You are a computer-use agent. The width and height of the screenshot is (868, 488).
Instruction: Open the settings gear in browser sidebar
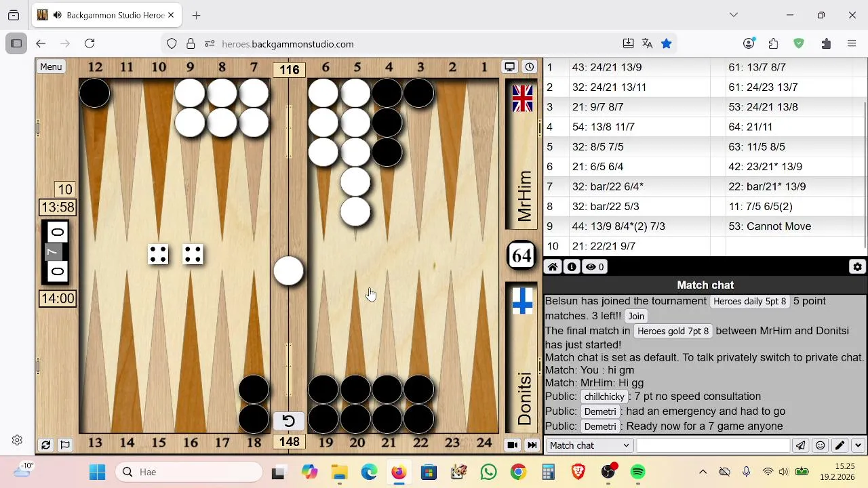tap(18, 441)
